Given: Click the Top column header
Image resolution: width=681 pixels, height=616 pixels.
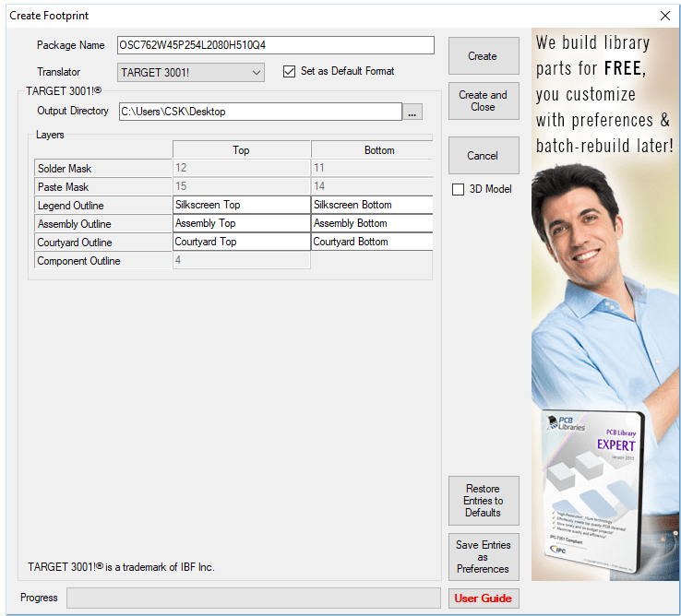Looking at the screenshot, I should [x=242, y=149].
